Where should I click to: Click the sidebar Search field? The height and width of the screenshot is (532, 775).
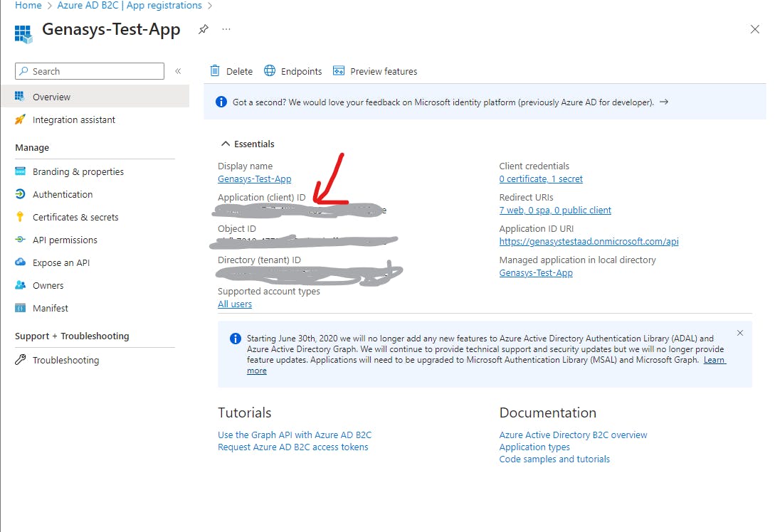[x=90, y=71]
